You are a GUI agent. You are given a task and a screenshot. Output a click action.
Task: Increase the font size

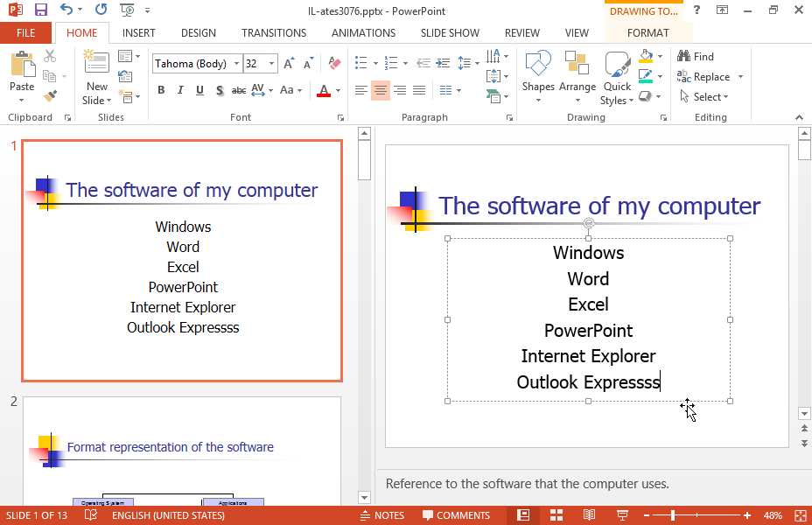289,63
